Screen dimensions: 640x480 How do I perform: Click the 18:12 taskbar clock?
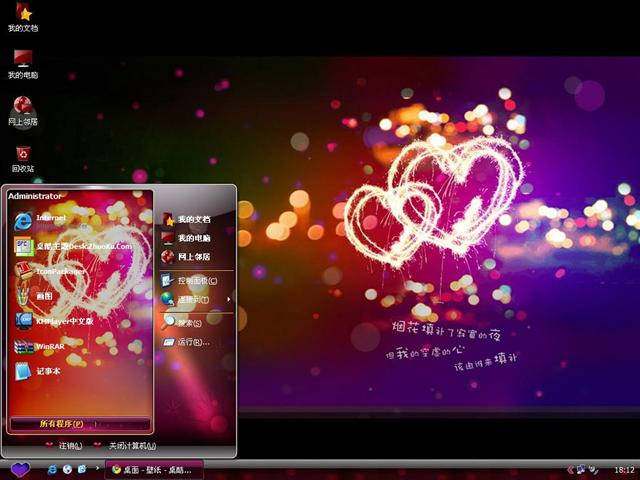tap(624, 470)
